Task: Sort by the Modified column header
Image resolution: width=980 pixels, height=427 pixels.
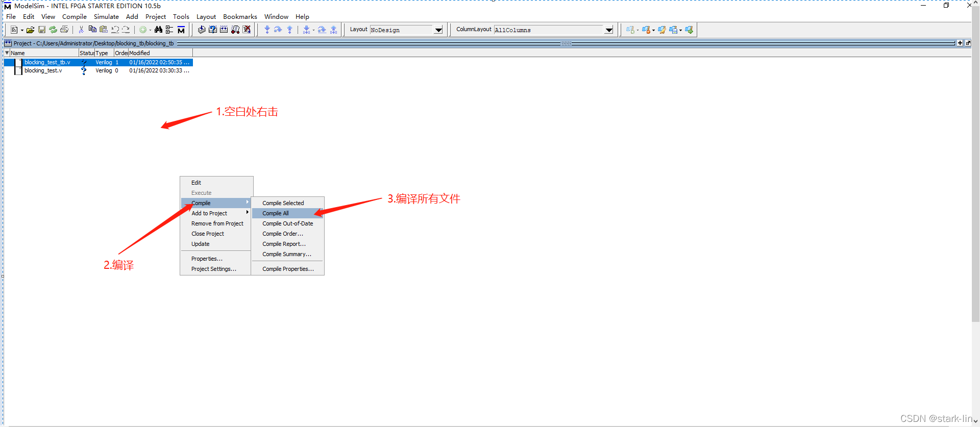Action: pos(160,53)
